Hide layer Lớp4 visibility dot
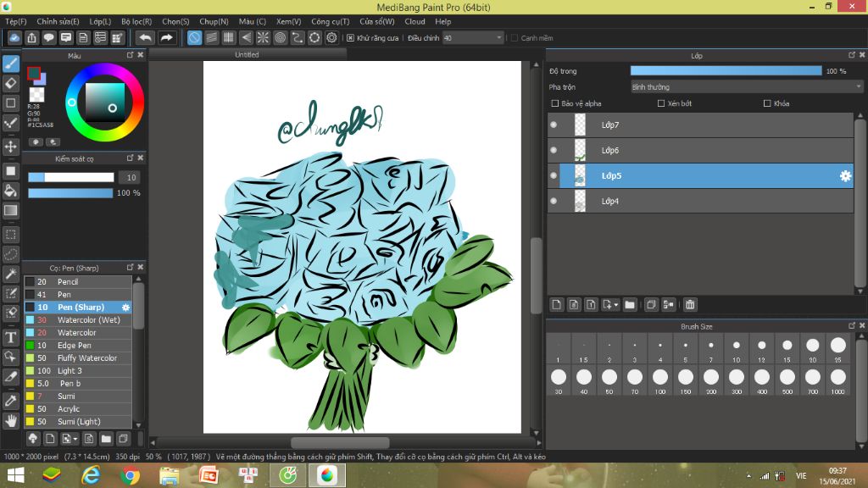Image resolution: width=868 pixels, height=488 pixels. click(554, 202)
